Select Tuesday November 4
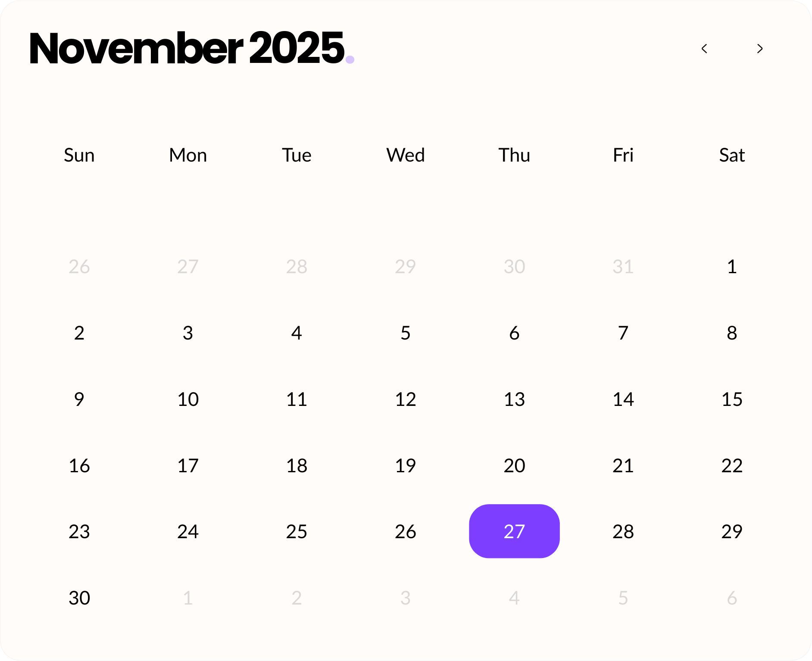Screen dimensions: 812x661 (297, 333)
